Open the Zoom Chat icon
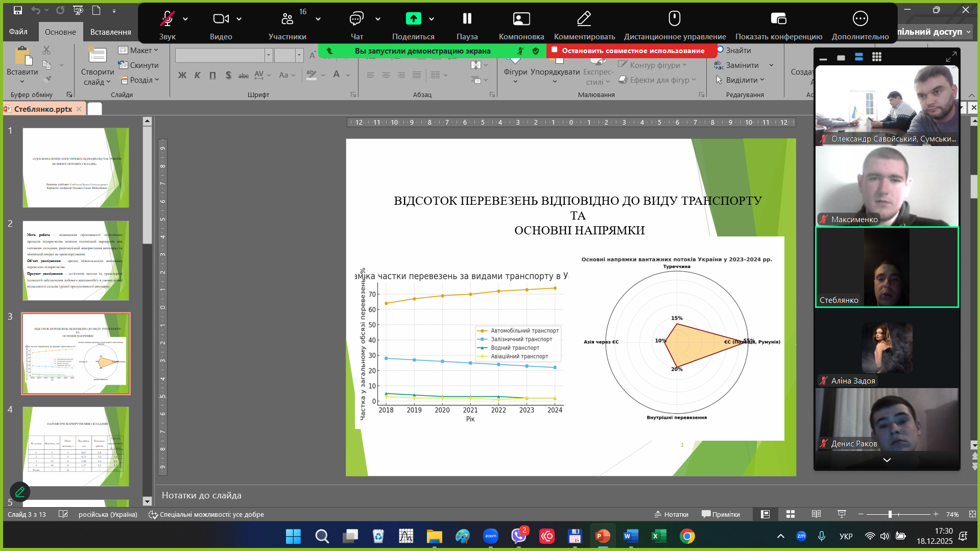Image resolution: width=980 pixels, height=551 pixels. [356, 19]
